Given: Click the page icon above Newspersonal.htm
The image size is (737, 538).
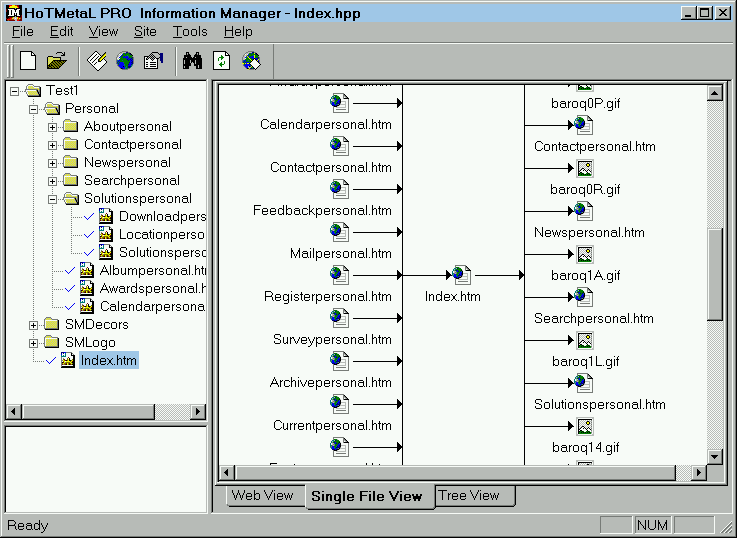Looking at the screenshot, I should click(583, 211).
